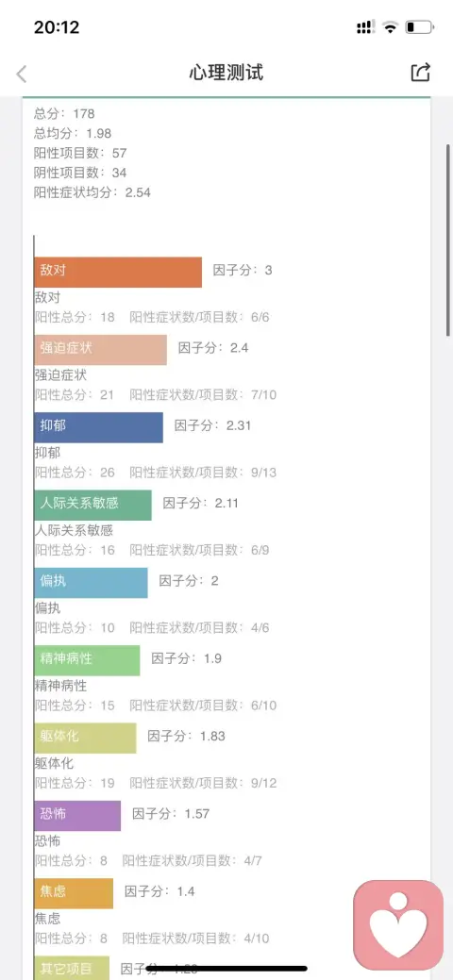Viewport: 453px width, 980px height.
Task: Tap the battery status icon
Action: [x=419, y=26]
